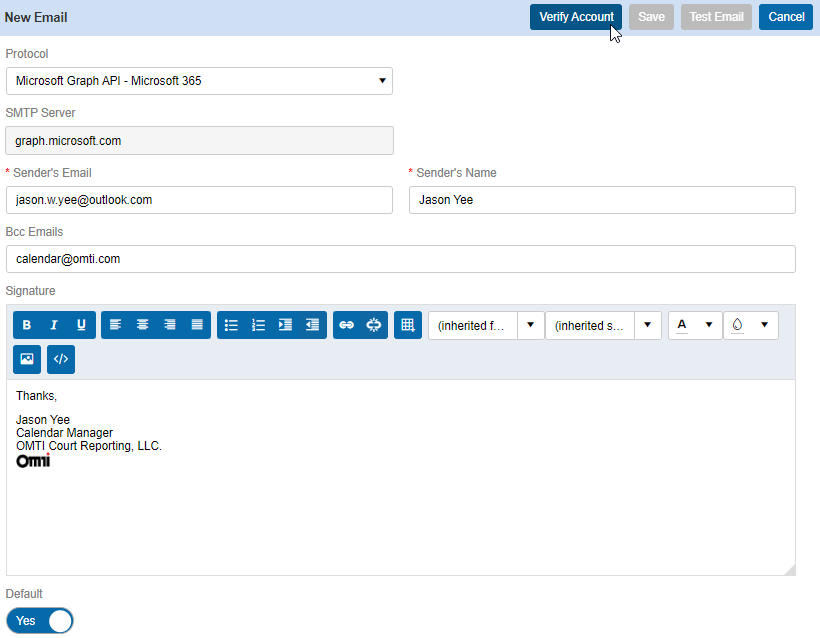
Task: Insert a hyperlink into the signature
Action: pos(347,325)
